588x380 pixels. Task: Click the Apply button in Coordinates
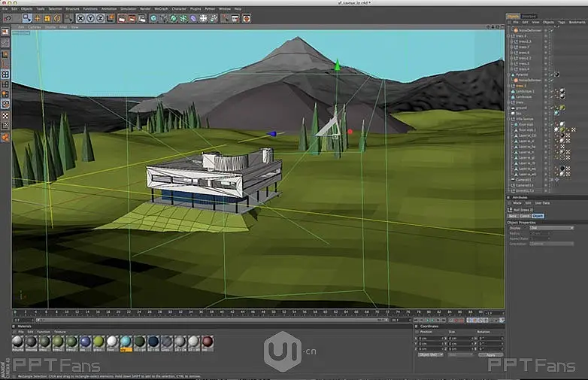click(491, 354)
